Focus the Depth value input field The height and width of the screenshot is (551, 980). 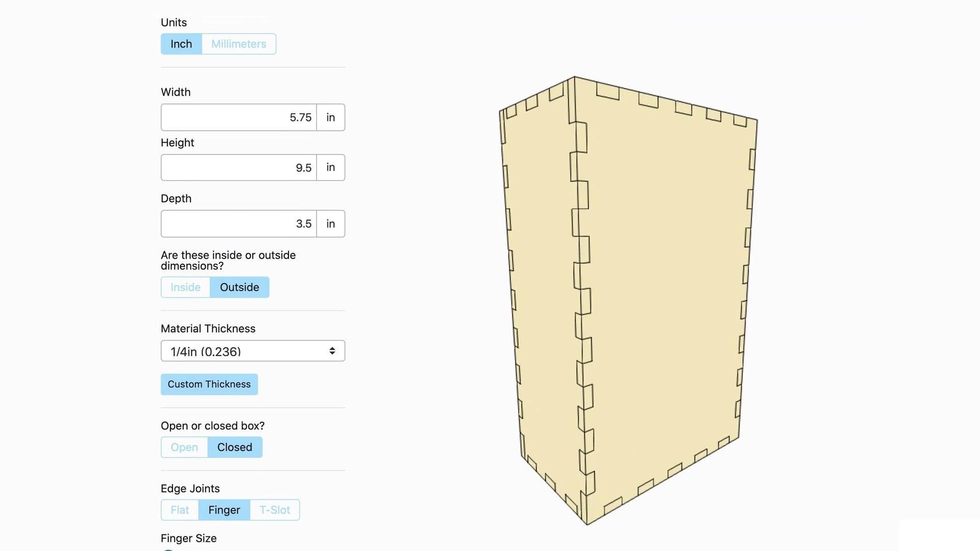pos(238,223)
